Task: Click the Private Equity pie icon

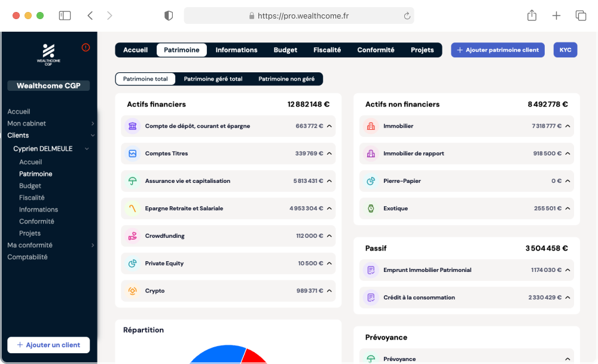Action: [132, 264]
